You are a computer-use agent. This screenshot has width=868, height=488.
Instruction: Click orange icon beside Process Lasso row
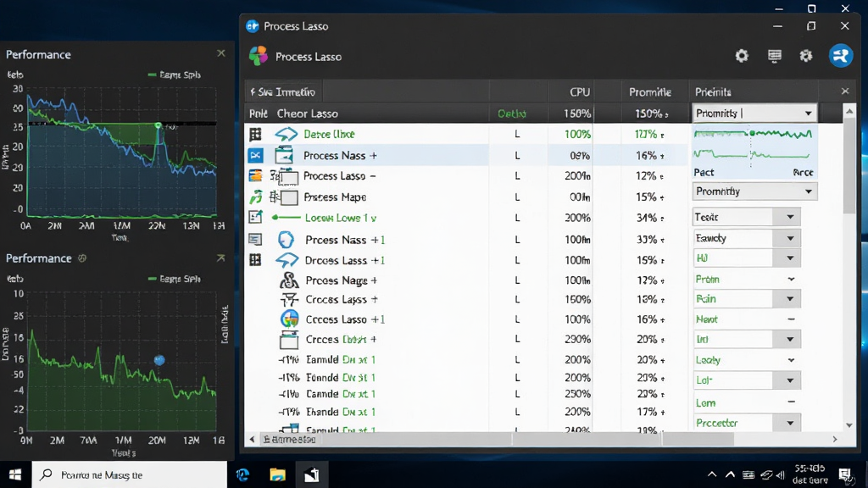click(255, 176)
